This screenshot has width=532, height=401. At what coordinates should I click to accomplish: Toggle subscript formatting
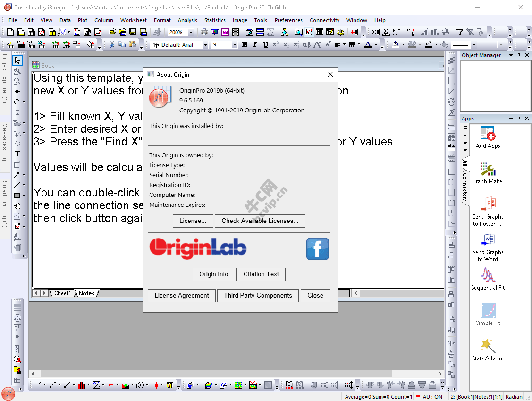pos(286,44)
